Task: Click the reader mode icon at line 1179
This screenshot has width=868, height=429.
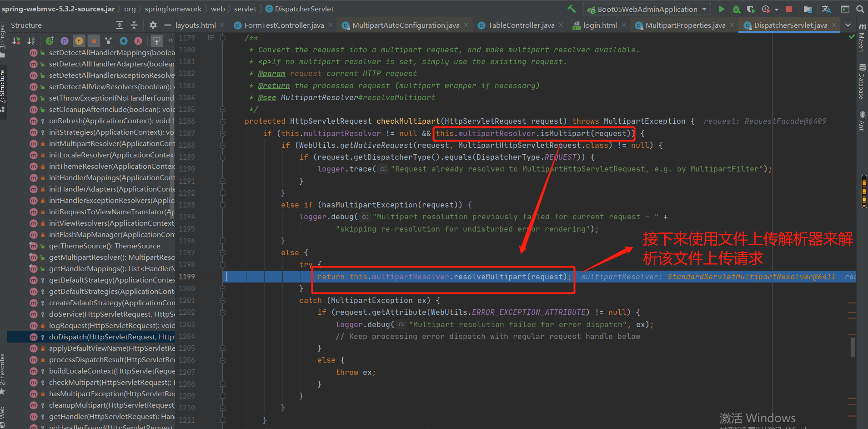Action: (x=211, y=38)
